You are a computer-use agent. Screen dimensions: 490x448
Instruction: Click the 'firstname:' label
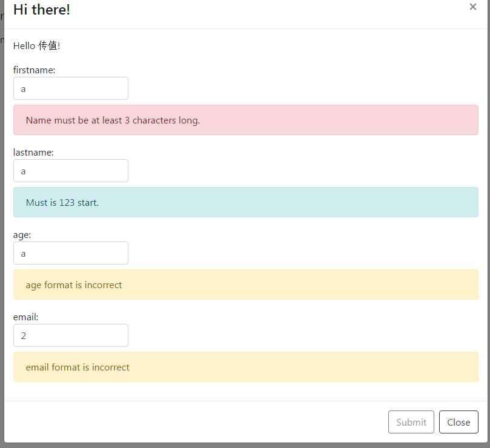(x=34, y=70)
